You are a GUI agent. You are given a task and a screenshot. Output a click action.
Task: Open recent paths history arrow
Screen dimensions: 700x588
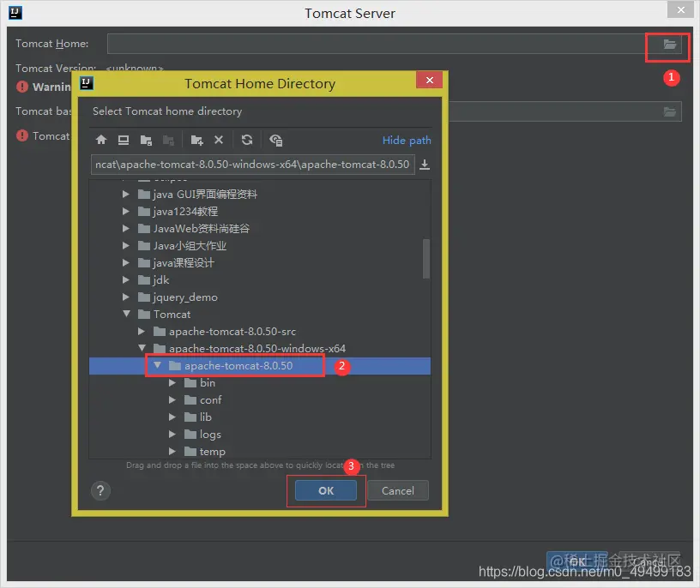pos(425,165)
